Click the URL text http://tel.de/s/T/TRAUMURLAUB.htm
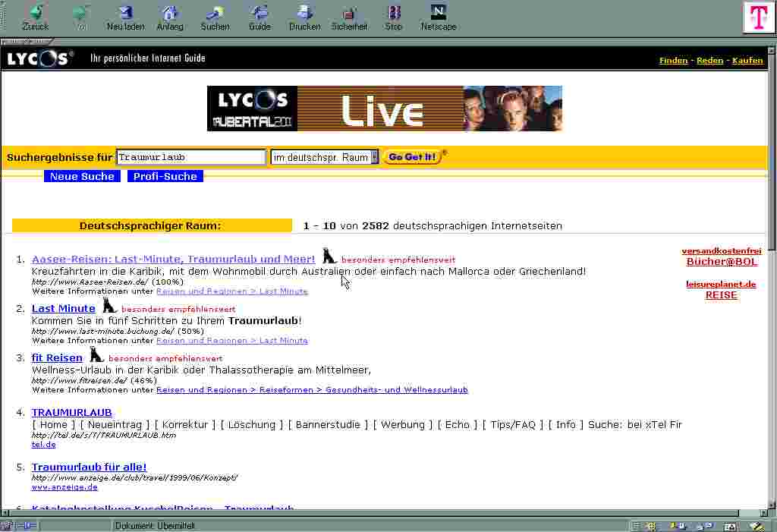The image size is (777, 532). pos(103,435)
